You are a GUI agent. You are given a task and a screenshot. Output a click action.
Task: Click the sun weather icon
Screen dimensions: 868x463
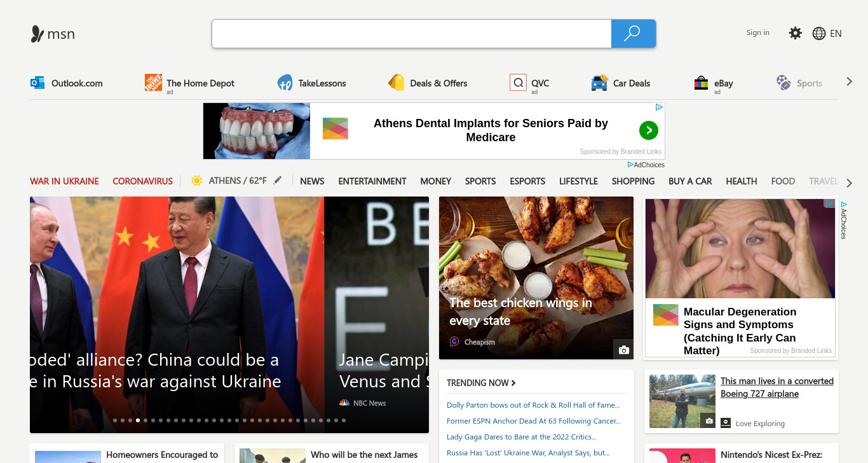[196, 181]
